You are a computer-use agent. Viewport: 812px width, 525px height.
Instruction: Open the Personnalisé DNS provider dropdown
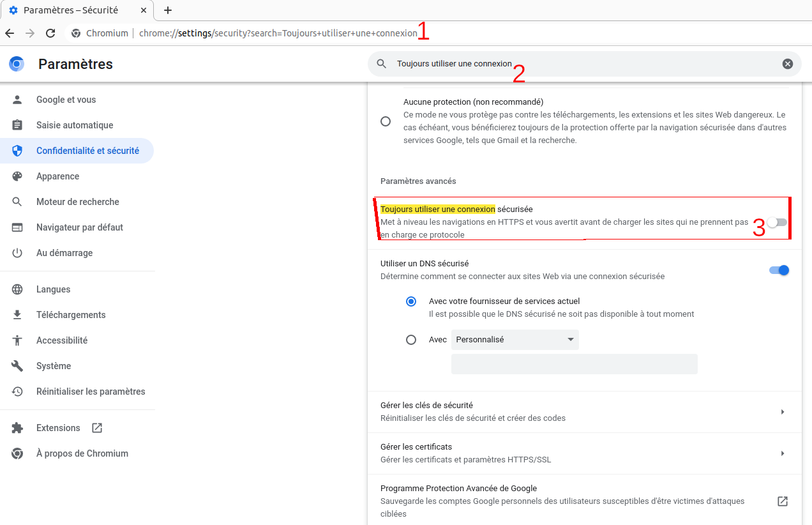(515, 340)
